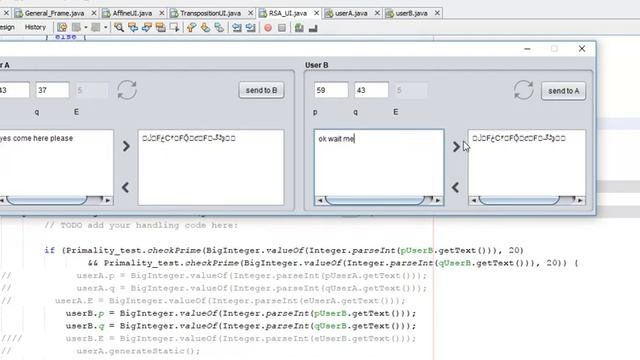Click User A ciphertext text area

pyautogui.click(x=211, y=167)
